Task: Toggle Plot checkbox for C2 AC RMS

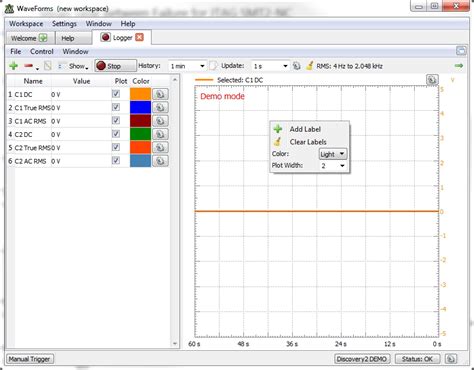Action: (116, 161)
